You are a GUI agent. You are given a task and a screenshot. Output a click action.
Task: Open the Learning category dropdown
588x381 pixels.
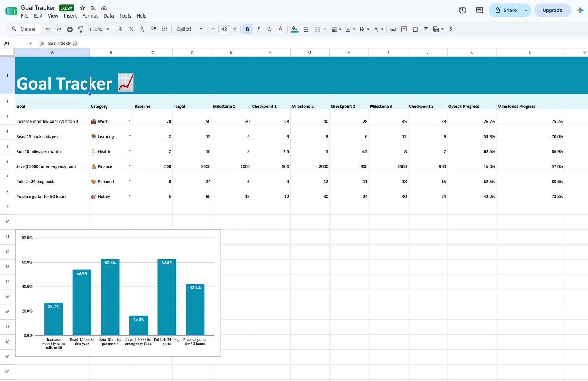[129, 136]
